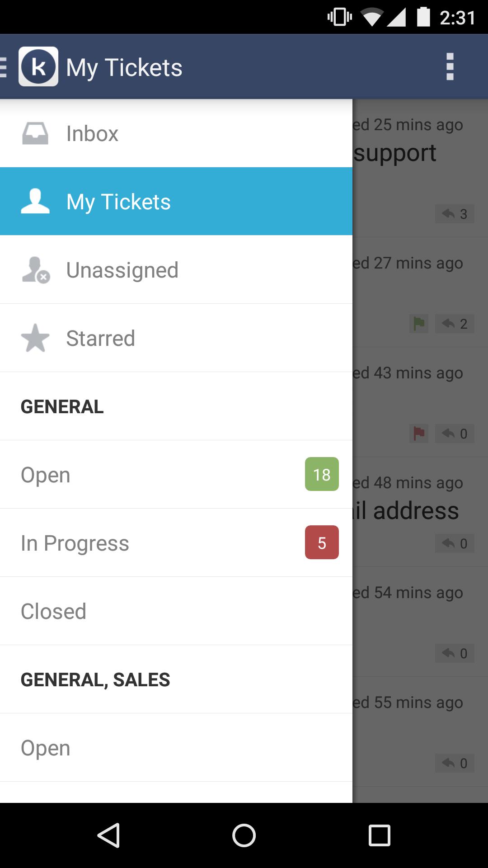Screen dimensions: 488x868
Task: Open In Progress tickets under General
Action: click(75, 543)
